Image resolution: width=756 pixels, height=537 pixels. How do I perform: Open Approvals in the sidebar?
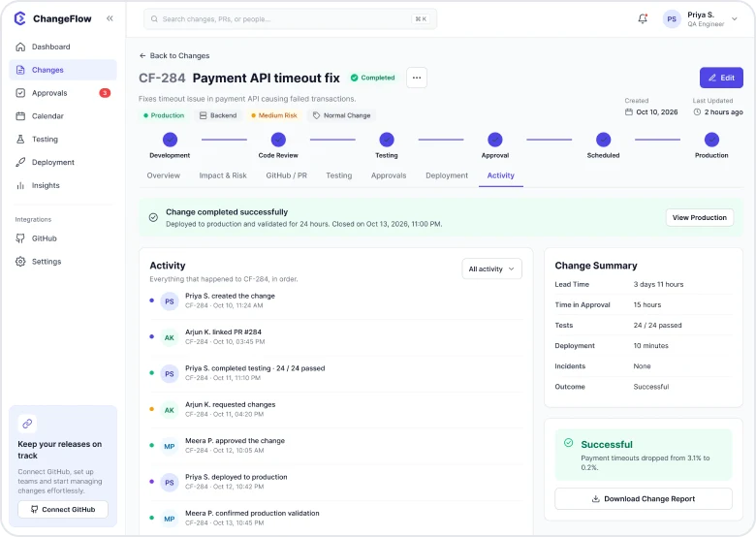[x=63, y=93]
